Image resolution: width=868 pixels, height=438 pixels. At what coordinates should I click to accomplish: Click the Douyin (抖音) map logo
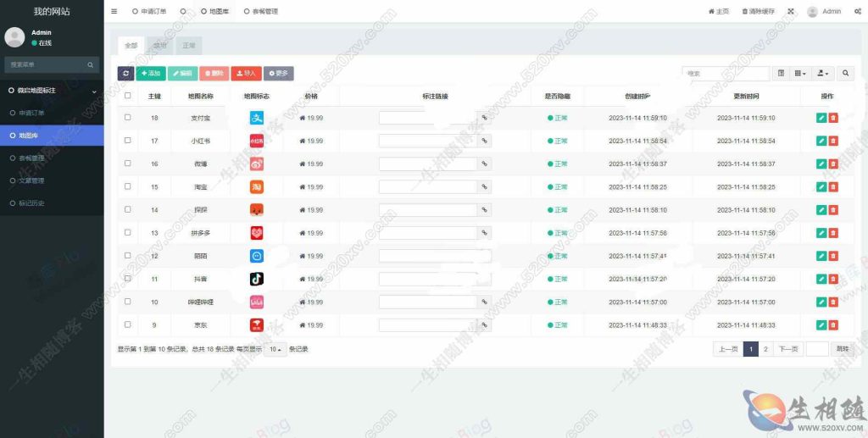(256, 279)
